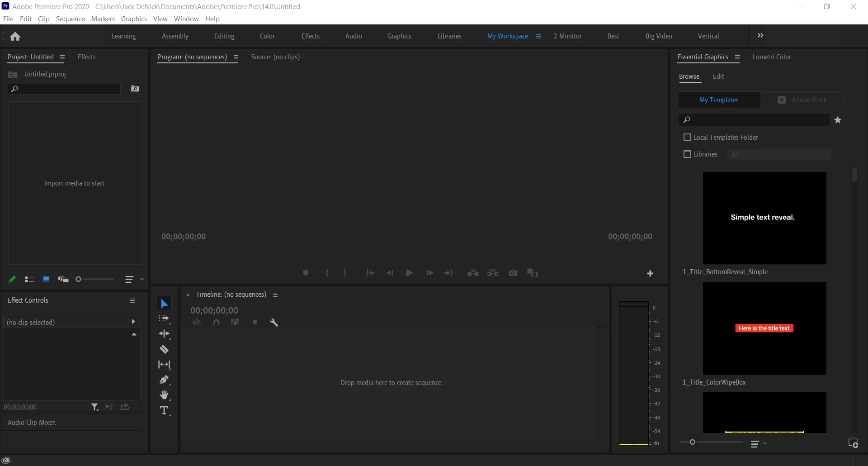Toggle project read-only pencil icon
This screenshot has height=466, width=868.
[x=12, y=280]
